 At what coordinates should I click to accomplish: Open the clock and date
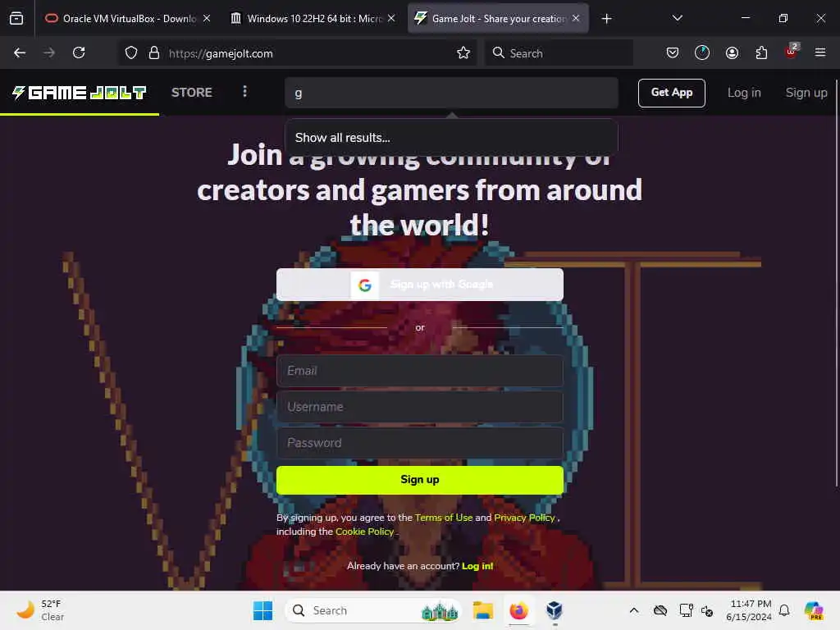pos(749,610)
